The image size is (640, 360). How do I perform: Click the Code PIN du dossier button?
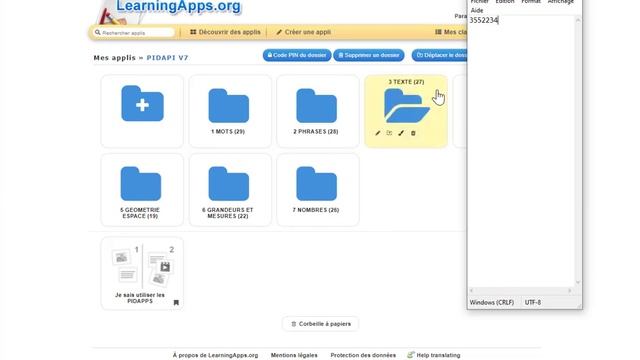coord(297,55)
